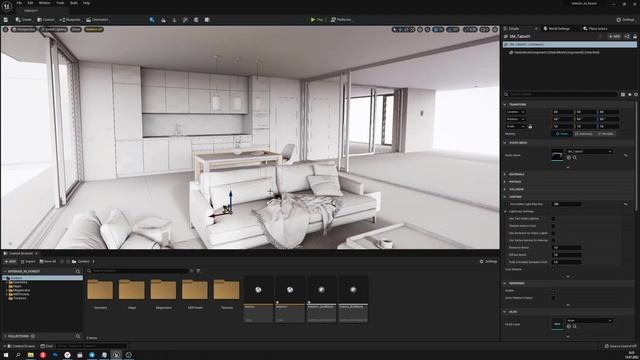Open the editor Settings at top right
The width and height of the screenshot is (640, 360).
[x=625, y=20]
